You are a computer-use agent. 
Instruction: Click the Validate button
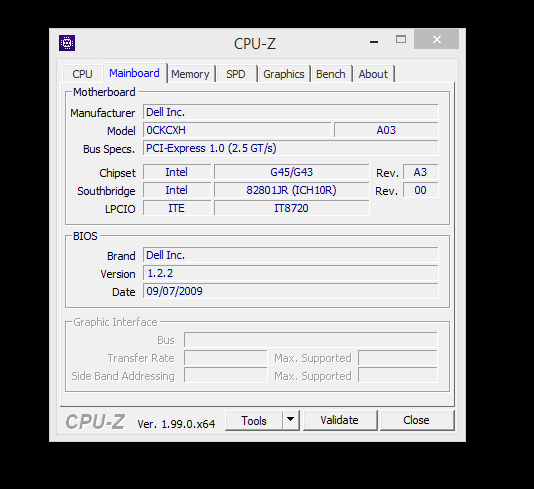pyautogui.click(x=340, y=420)
